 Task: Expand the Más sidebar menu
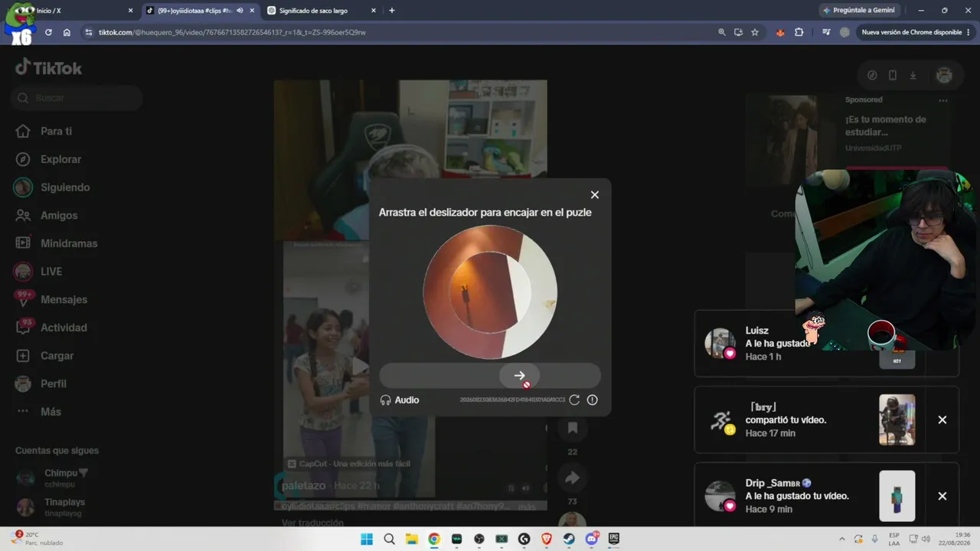click(38, 412)
